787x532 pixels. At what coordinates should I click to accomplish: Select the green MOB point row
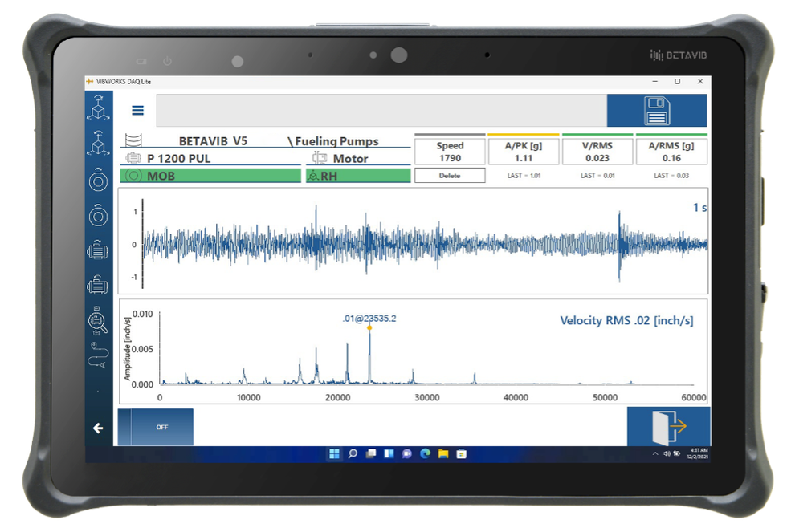210,176
